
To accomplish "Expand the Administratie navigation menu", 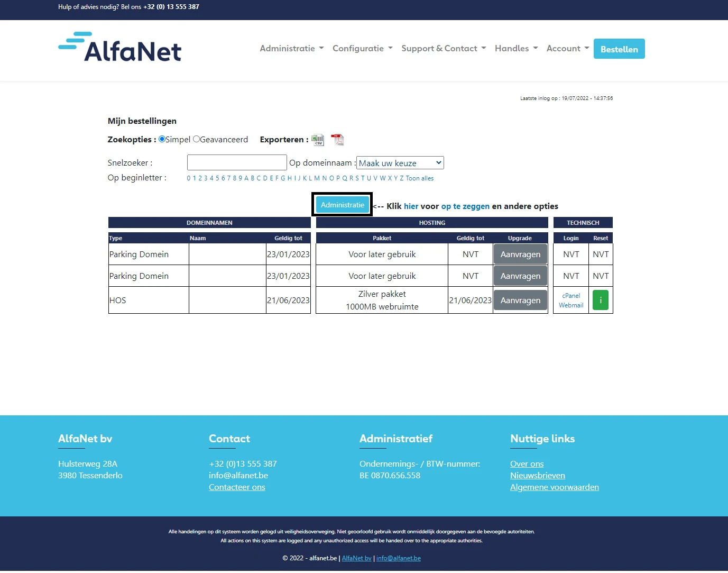I will click(291, 48).
